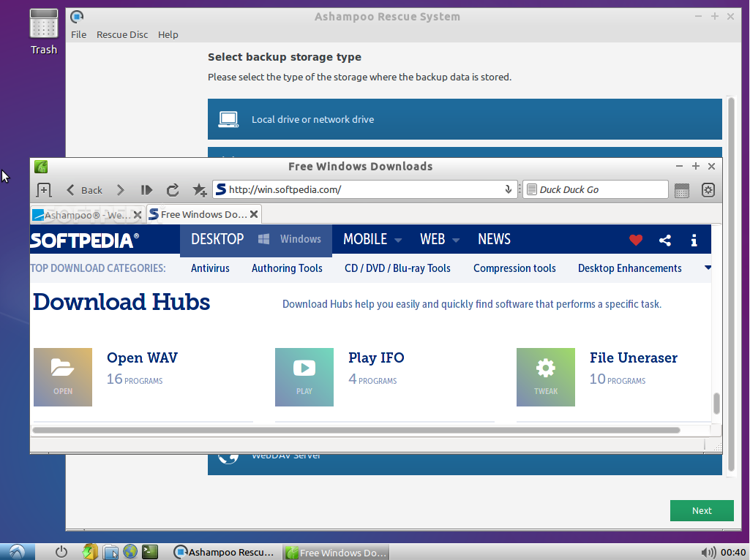Image resolution: width=750 pixels, height=560 pixels.
Task: Choose Local drive or network drive
Action: [x=465, y=119]
